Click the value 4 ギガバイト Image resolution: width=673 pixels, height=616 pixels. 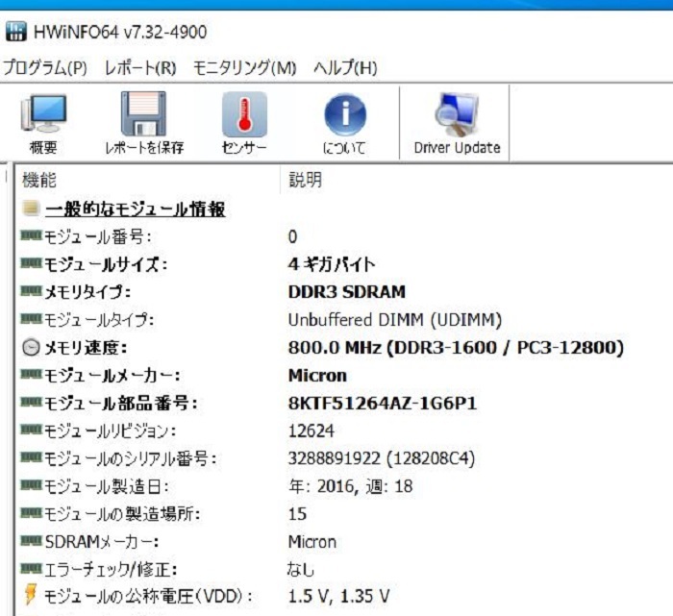pos(332,264)
